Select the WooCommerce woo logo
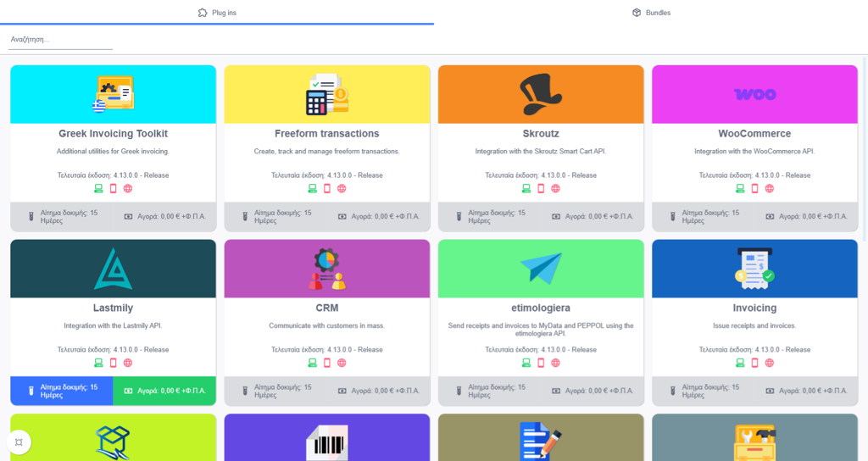Screen dimensions: 868x461 click(x=755, y=94)
